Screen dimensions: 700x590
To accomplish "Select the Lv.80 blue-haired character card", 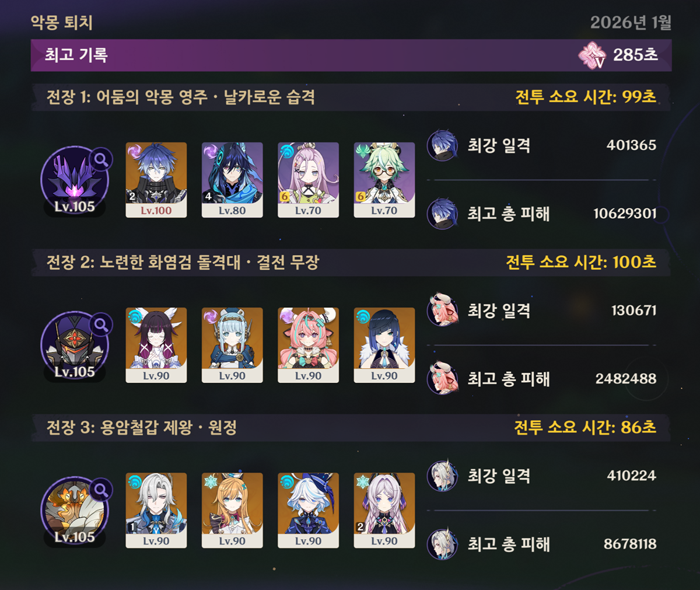I will (x=232, y=180).
